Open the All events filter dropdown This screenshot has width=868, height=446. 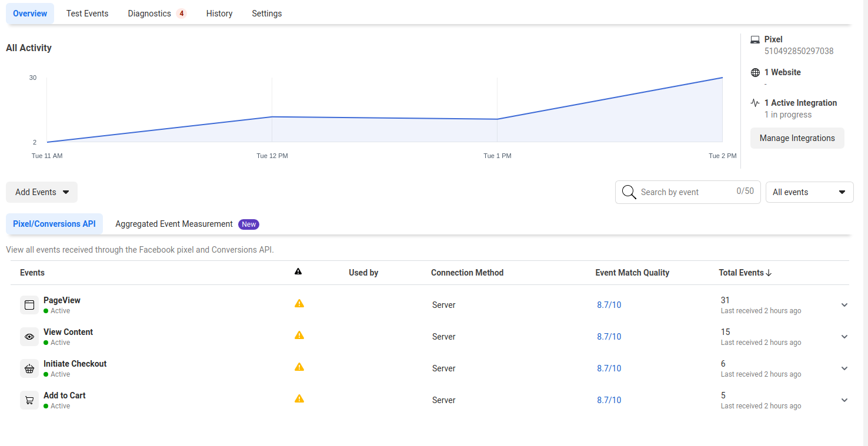809,192
